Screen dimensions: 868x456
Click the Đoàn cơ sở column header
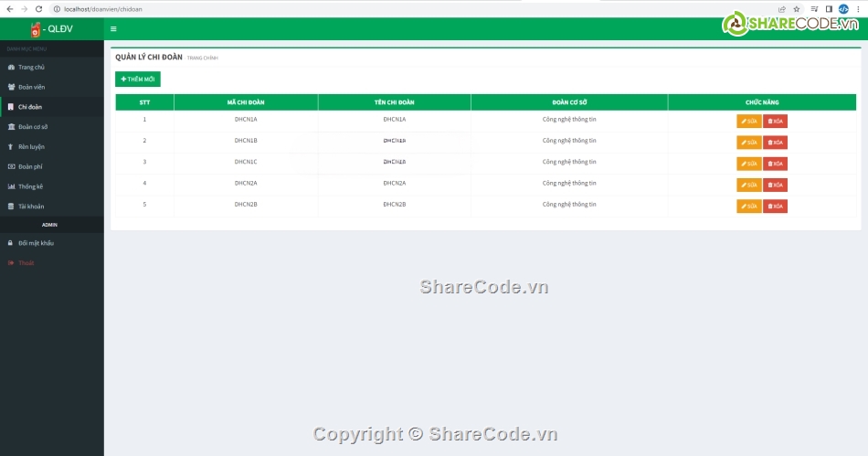tap(569, 102)
